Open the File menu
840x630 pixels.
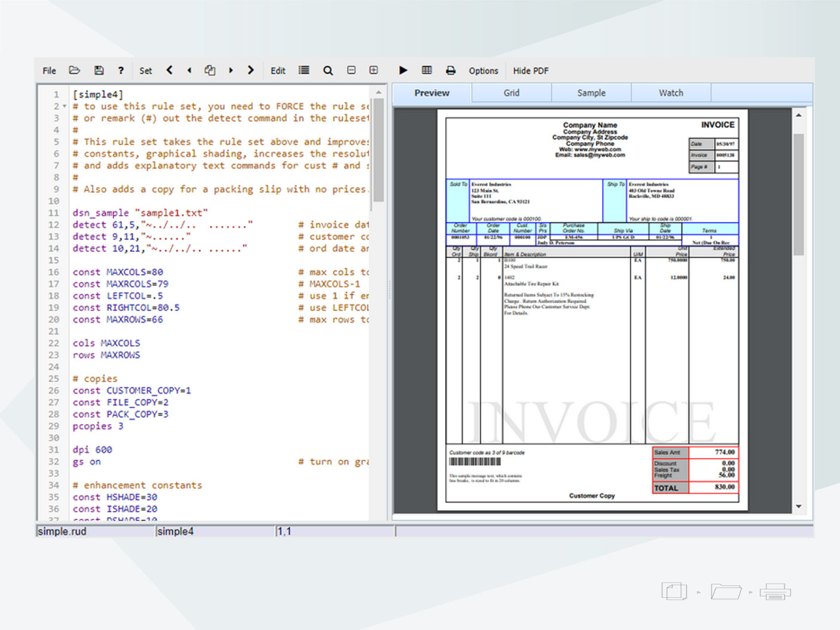49,70
